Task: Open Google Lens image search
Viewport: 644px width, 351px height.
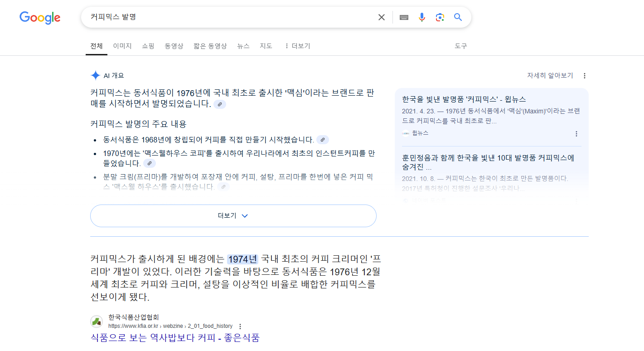Action: click(x=440, y=17)
